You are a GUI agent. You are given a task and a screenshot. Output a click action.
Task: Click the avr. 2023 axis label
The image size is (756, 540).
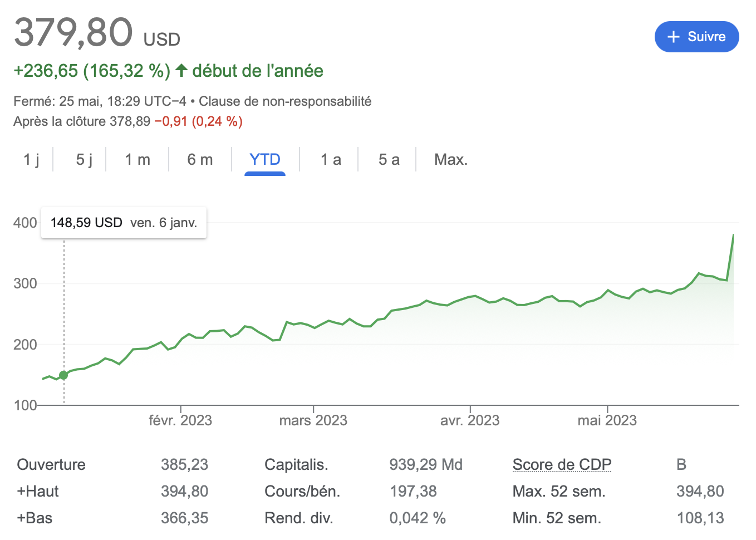pos(470,420)
